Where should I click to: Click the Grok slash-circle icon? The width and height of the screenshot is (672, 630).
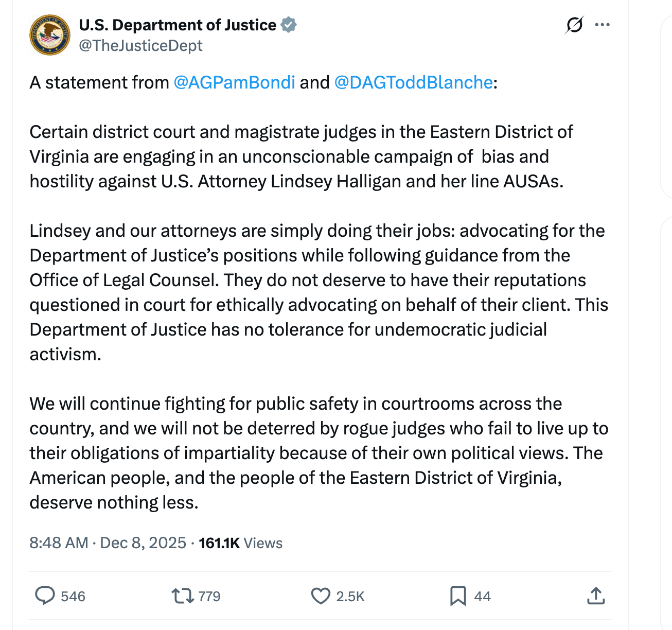coord(574,25)
